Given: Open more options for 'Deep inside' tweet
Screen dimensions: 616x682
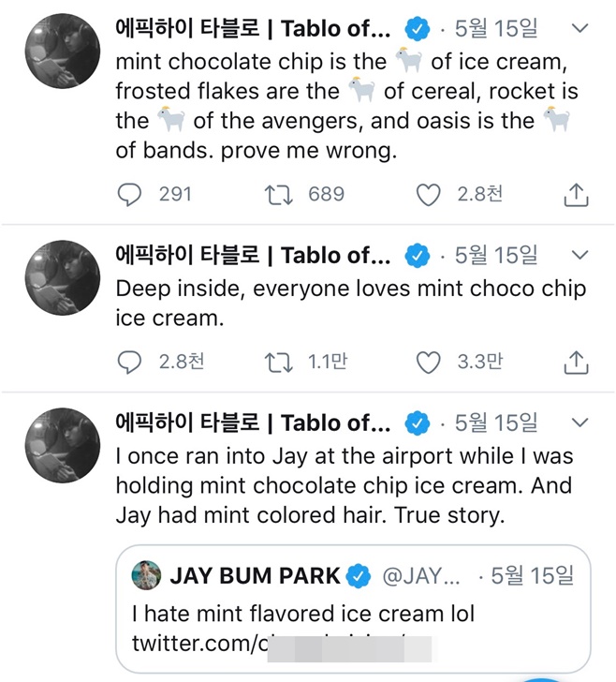Looking at the screenshot, I should (579, 255).
